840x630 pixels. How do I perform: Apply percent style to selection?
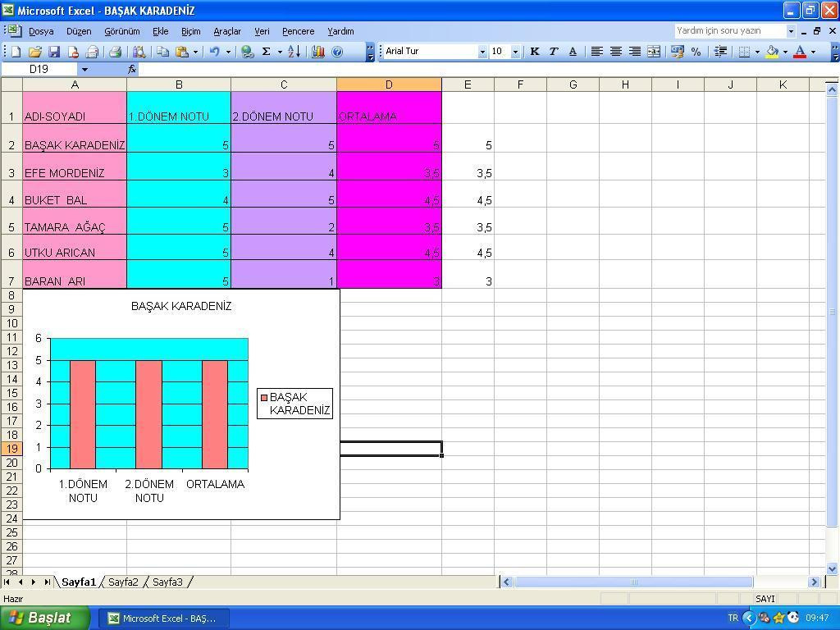pyautogui.click(x=696, y=51)
